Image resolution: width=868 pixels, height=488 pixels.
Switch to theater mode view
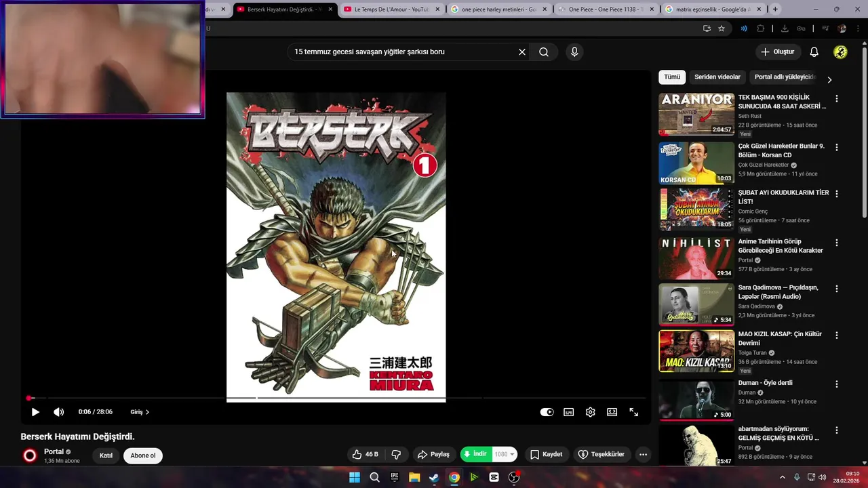tap(612, 412)
